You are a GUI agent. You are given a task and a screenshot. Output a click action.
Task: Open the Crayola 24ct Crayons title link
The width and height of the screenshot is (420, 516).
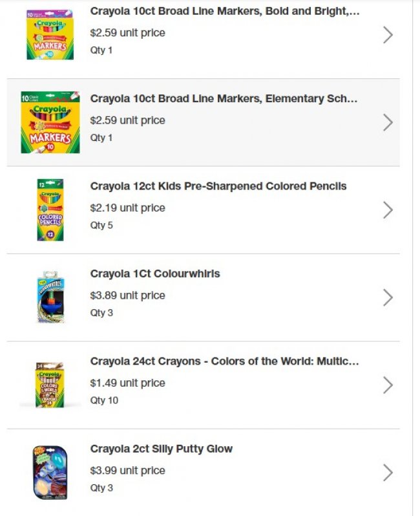tap(224, 361)
